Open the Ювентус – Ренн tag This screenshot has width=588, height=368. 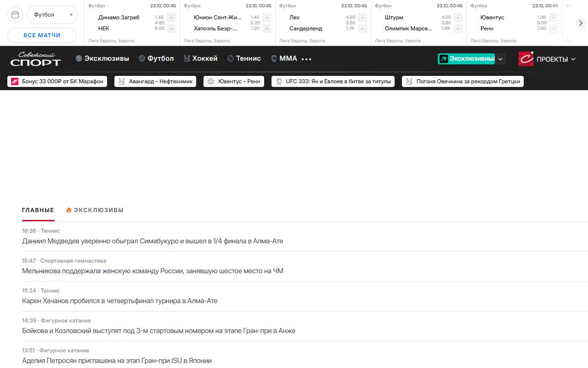[234, 81]
